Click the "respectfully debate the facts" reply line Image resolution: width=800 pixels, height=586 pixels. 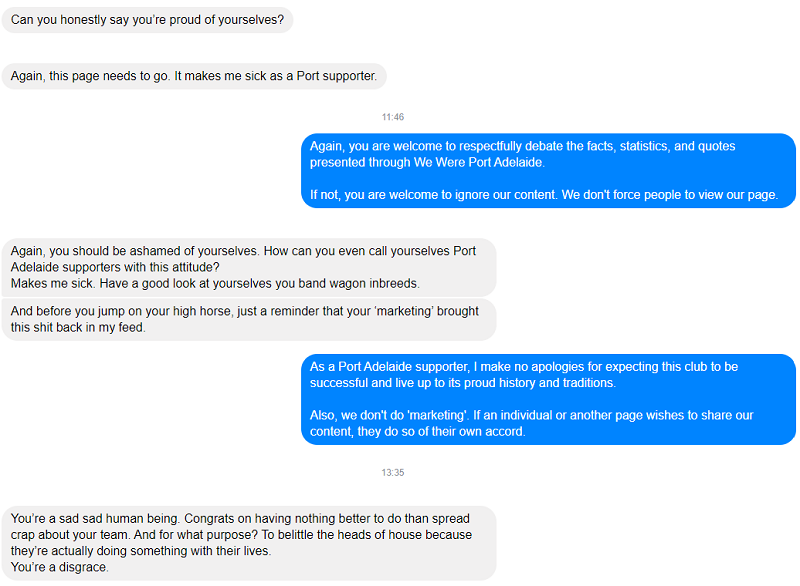tap(522, 146)
